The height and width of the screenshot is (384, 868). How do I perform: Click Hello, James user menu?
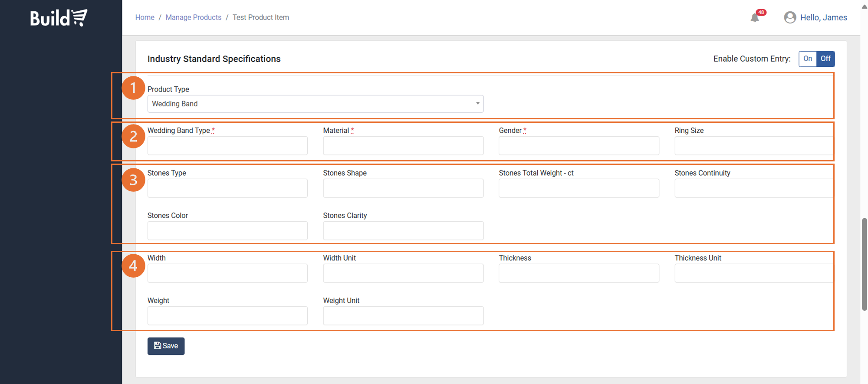823,17
